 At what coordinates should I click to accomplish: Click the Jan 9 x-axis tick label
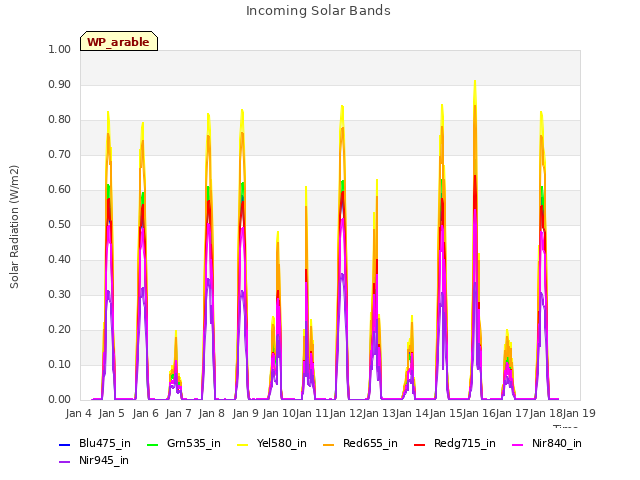coord(246,413)
